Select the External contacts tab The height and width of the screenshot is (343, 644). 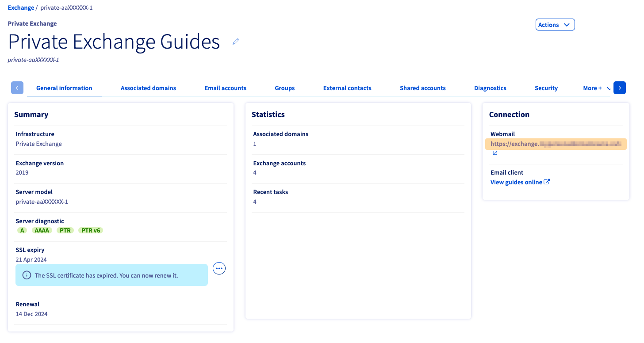tap(347, 88)
